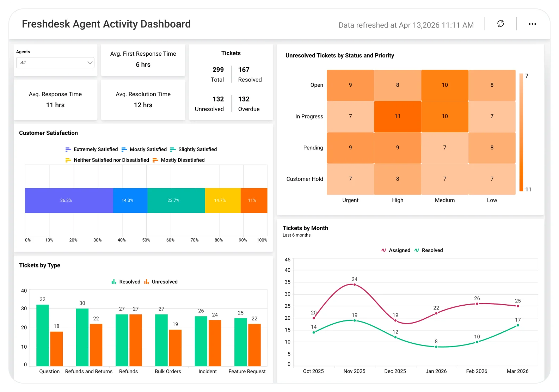Click the Open Medium heatmap cell

pyautogui.click(x=445, y=85)
